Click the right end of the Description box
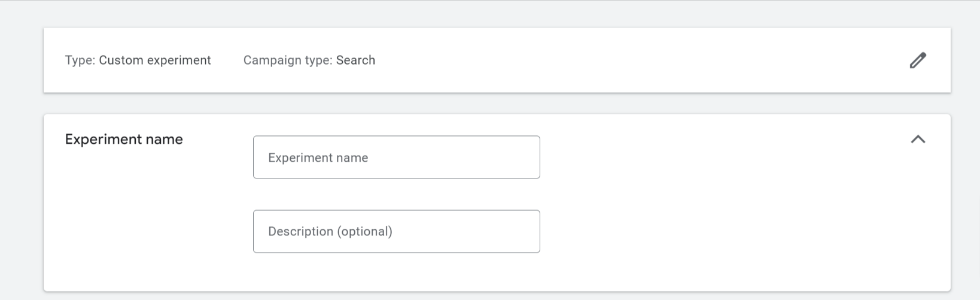The image size is (980, 300). point(526,231)
